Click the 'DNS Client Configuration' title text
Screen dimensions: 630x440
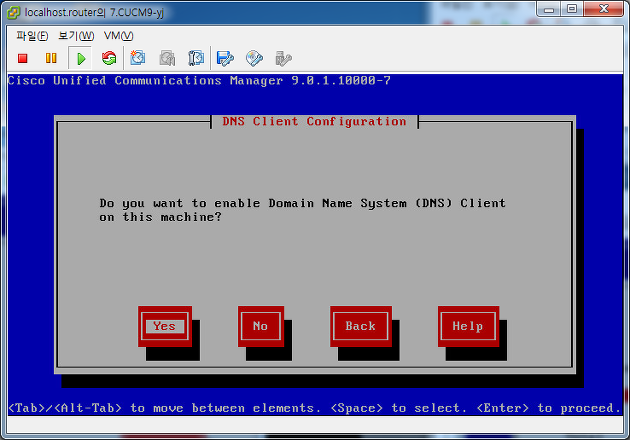click(314, 121)
